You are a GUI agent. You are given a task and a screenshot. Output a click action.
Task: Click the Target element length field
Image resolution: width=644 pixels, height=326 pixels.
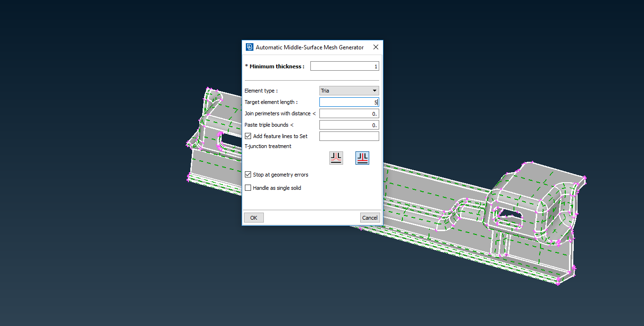point(349,102)
